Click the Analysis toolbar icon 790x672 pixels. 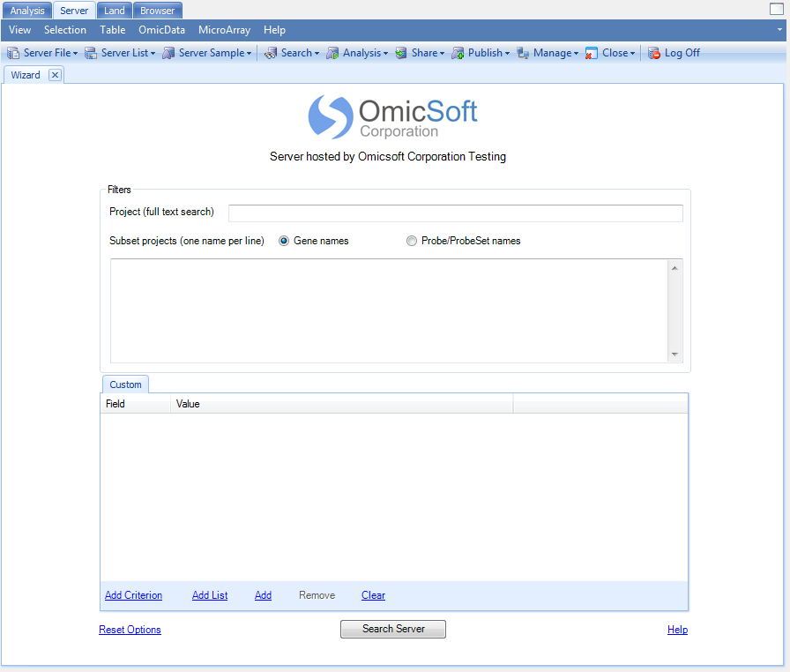[x=332, y=53]
